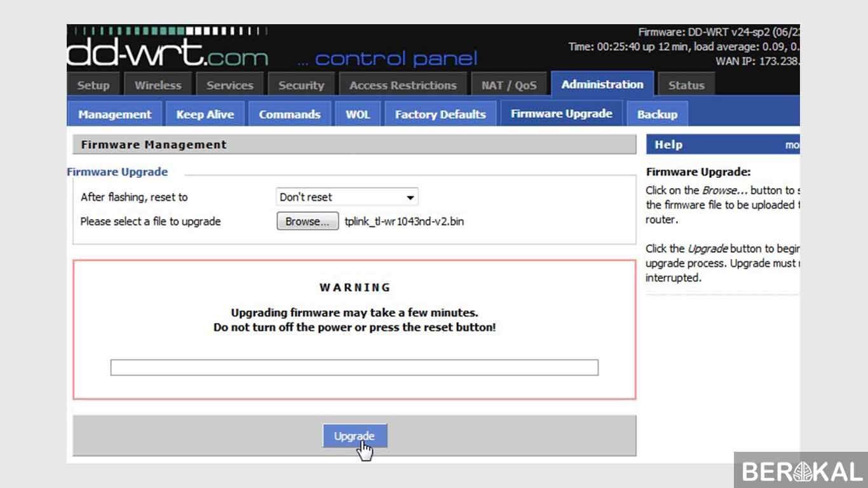Click 'Do not turn off the power' warning line
The height and width of the screenshot is (488, 868).
355,328
